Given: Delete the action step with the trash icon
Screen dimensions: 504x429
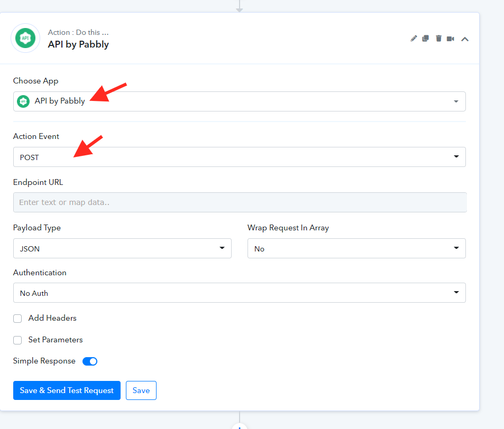Looking at the screenshot, I should click(x=438, y=39).
